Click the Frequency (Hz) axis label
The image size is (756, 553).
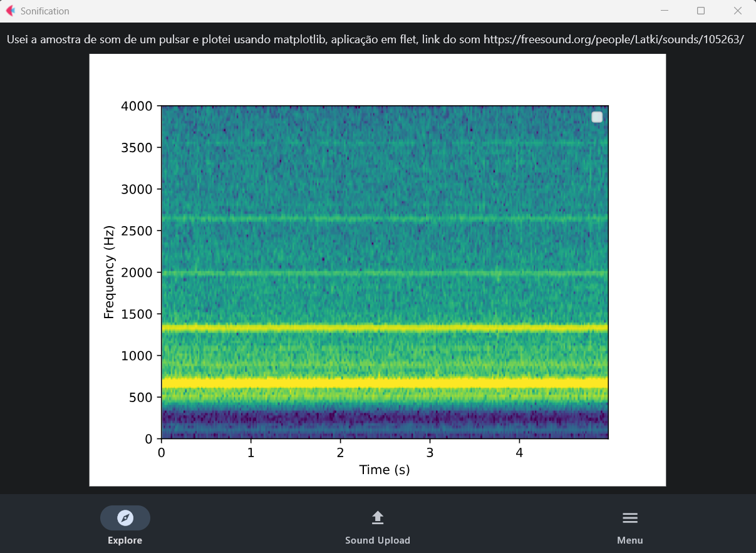108,272
